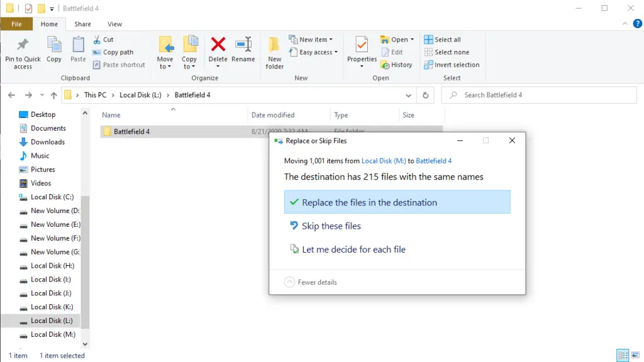This screenshot has height=362, width=644.
Task: Open the Copy to menu
Action: pos(189,53)
